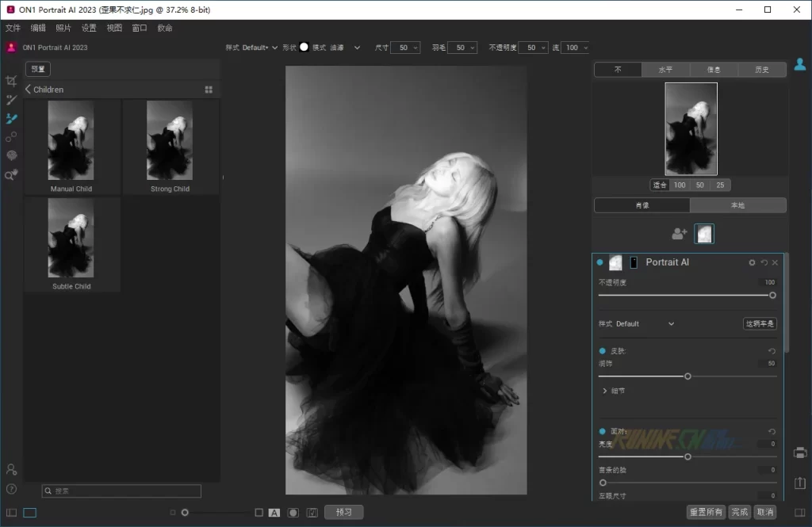Viewport: 812px width, 527px height.
Task: Click the 润饰 skin retouch slider handle
Action: (x=688, y=376)
